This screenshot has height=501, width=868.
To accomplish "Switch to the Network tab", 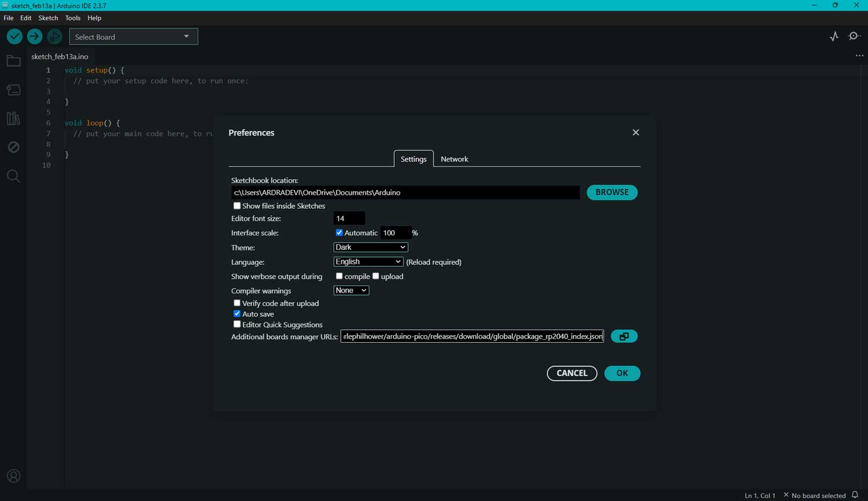I will coord(454,159).
